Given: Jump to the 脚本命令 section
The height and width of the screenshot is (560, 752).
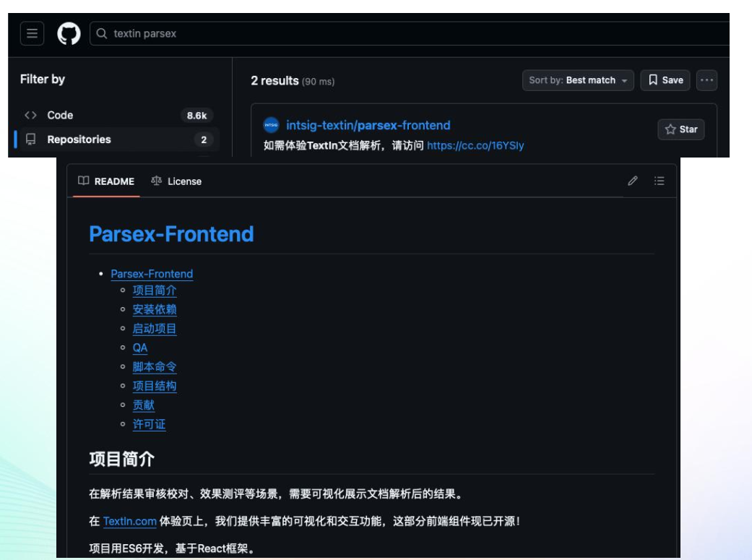Looking at the screenshot, I should coord(155,367).
